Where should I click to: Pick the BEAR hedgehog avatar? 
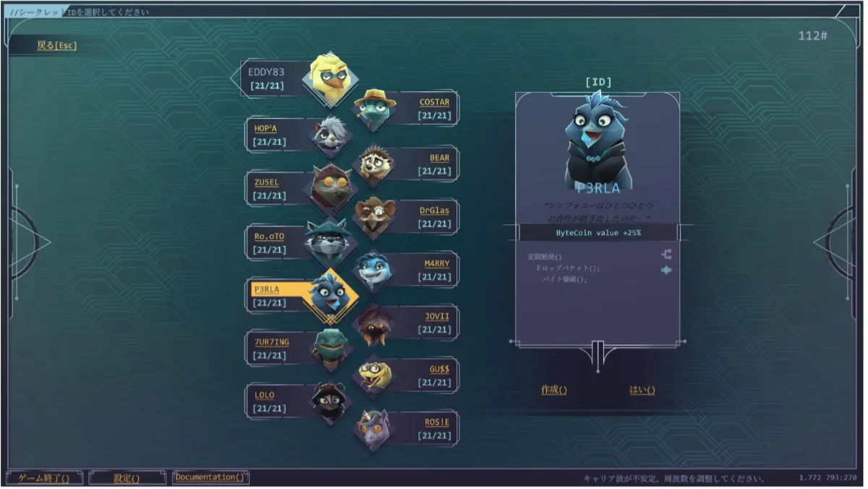tap(374, 163)
